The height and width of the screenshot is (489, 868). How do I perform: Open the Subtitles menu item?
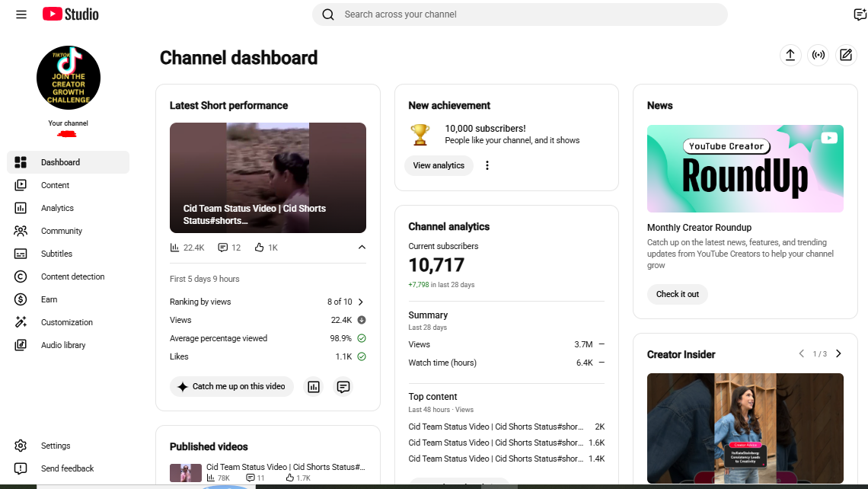click(69, 254)
